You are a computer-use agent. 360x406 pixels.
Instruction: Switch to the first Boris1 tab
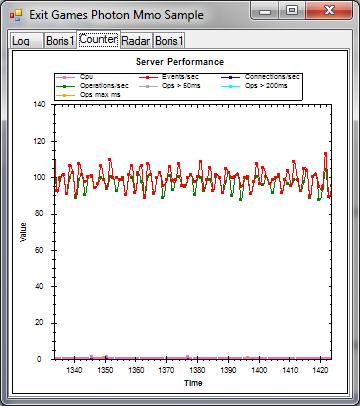point(60,41)
